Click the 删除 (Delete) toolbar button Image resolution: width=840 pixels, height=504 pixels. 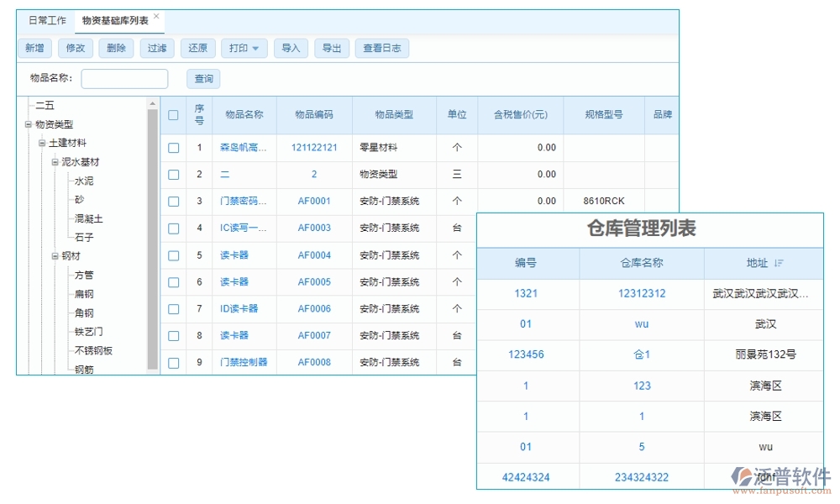tap(115, 48)
